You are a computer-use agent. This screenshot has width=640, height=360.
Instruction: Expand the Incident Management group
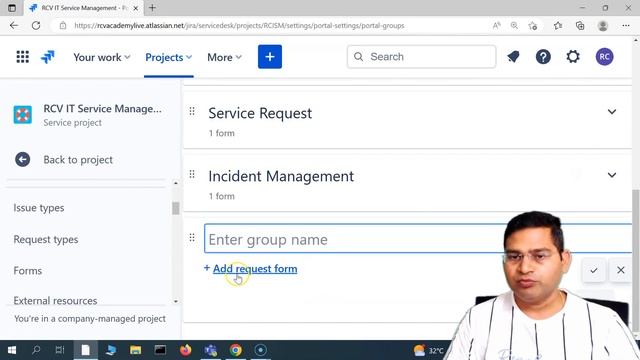tap(611, 175)
